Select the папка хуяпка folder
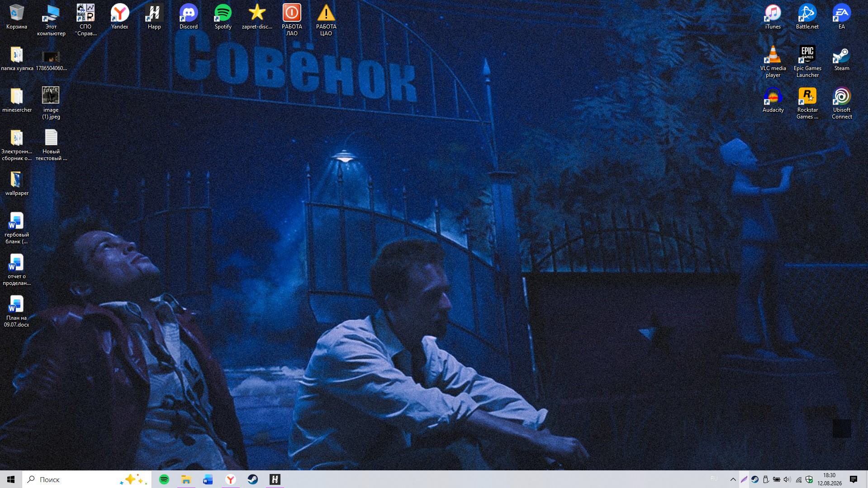 click(17, 59)
